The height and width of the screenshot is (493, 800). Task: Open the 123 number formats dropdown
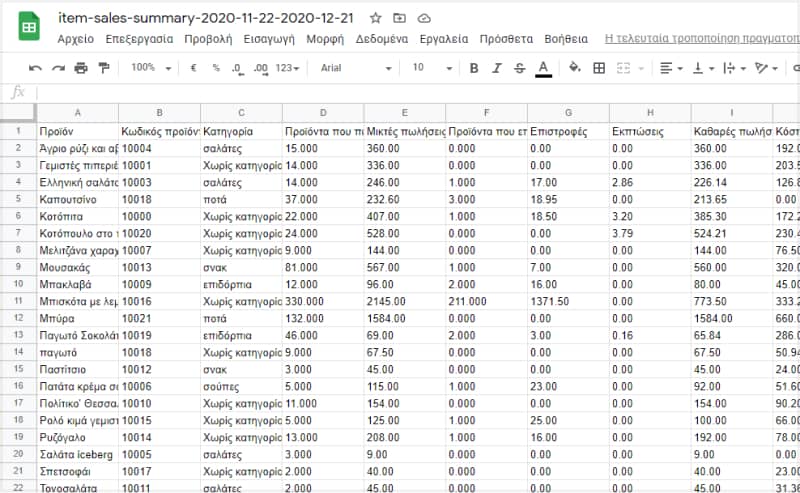click(287, 68)
